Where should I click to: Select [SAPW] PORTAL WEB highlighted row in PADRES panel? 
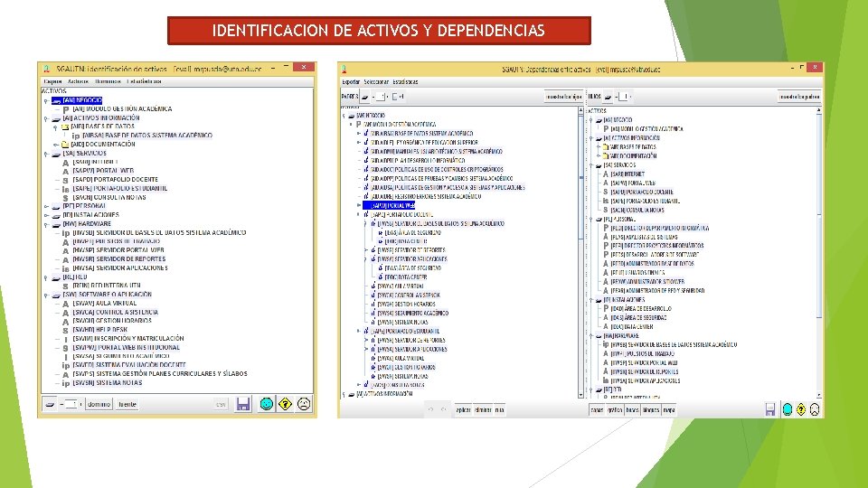pyautogui.click(x=389, y=205)
